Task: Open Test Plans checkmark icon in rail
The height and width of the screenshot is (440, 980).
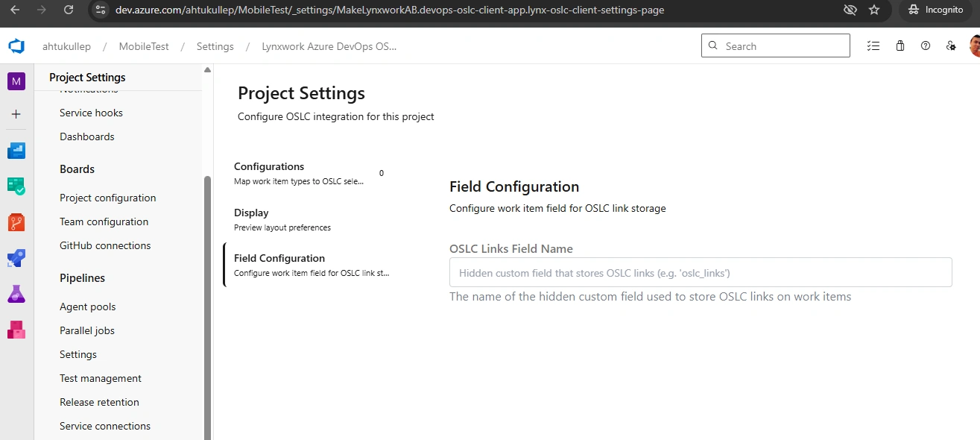Action: click(x=16, y=186)
